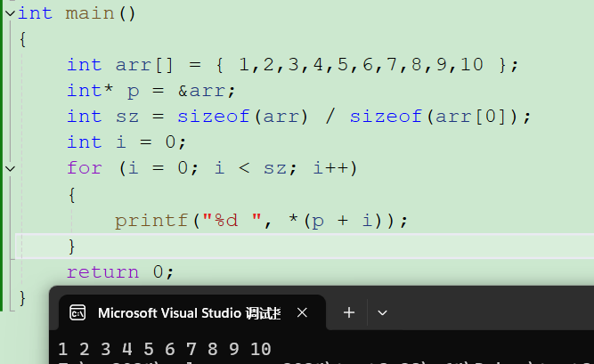Select the Microsoft Visual Studio debug console tab

(192, 313)
